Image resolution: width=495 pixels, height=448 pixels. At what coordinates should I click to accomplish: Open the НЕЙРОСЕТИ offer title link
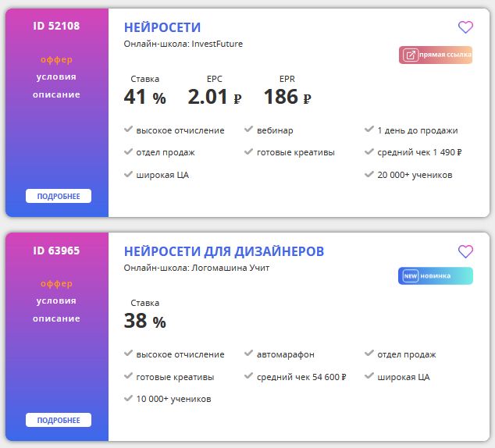tap(162, 27)
